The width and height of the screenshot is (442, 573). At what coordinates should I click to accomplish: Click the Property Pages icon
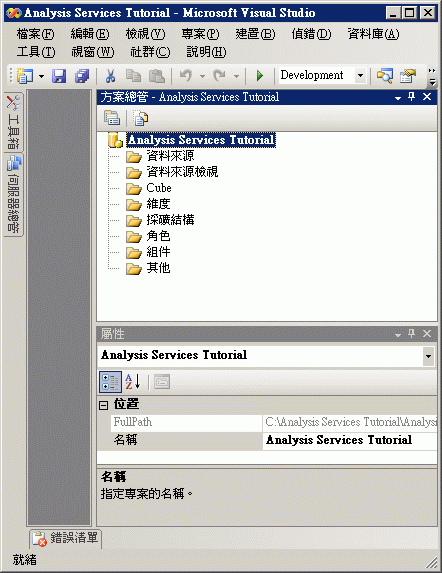162,382
